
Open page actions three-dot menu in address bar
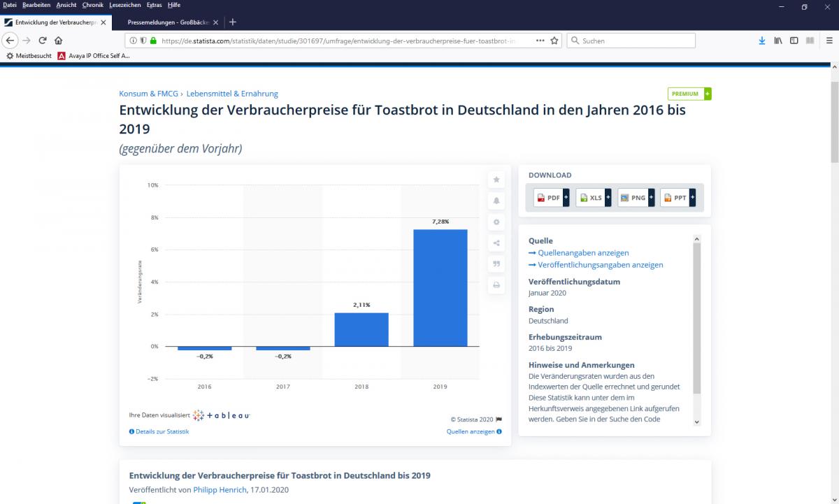[x=540, y=41]
